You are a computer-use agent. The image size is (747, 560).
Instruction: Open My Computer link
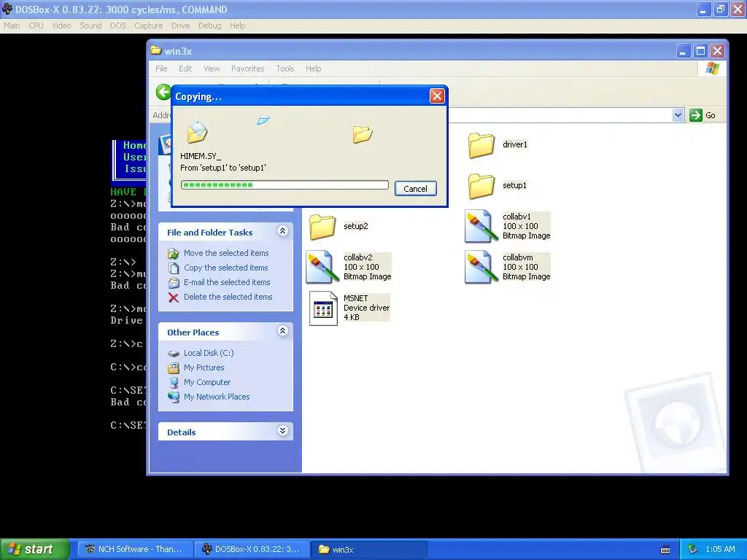[x=207, y=382]
